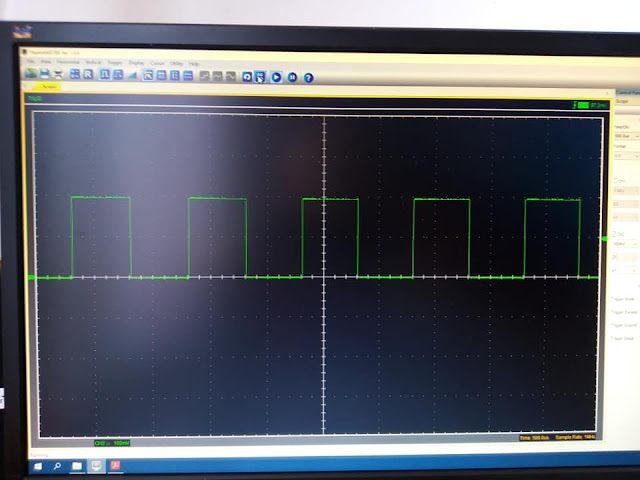Click the R reference toolbar icon
Image resolution: width=640 pixels, height=480 pixels.
point(88,74)
